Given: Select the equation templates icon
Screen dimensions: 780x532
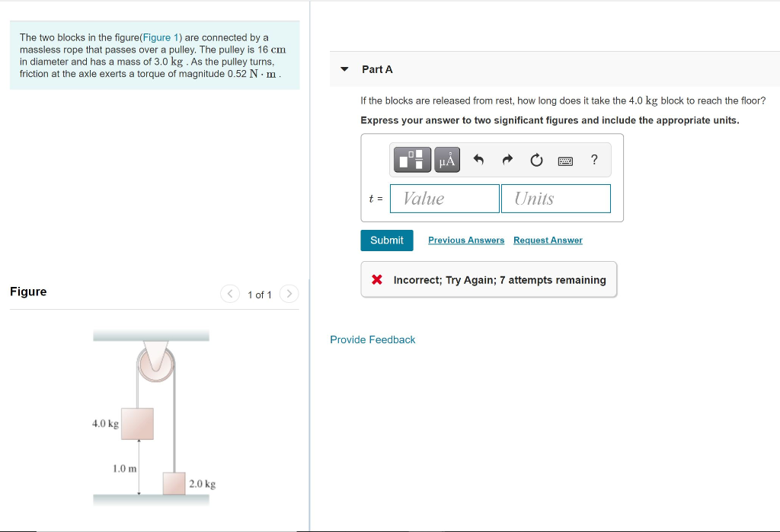Looking at the screenshot, I should 411,160.
